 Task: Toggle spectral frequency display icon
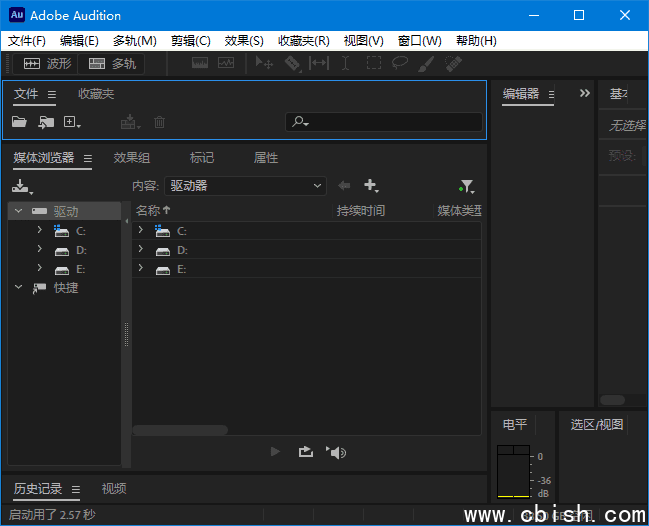coord(200,63)
